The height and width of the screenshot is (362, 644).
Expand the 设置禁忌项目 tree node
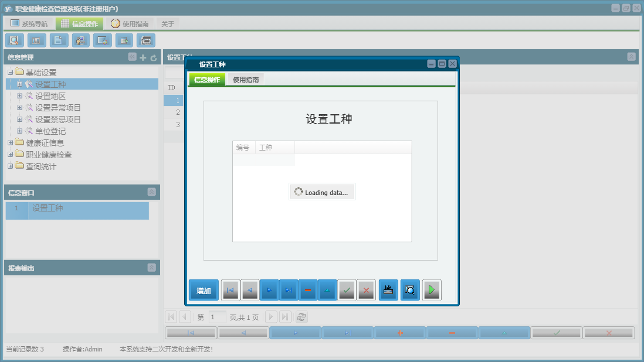pyautogui.click(x=19, y=119)
